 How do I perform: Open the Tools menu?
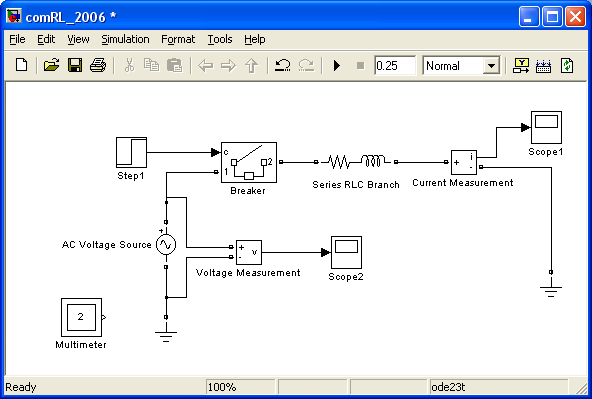tap(220, 39)
